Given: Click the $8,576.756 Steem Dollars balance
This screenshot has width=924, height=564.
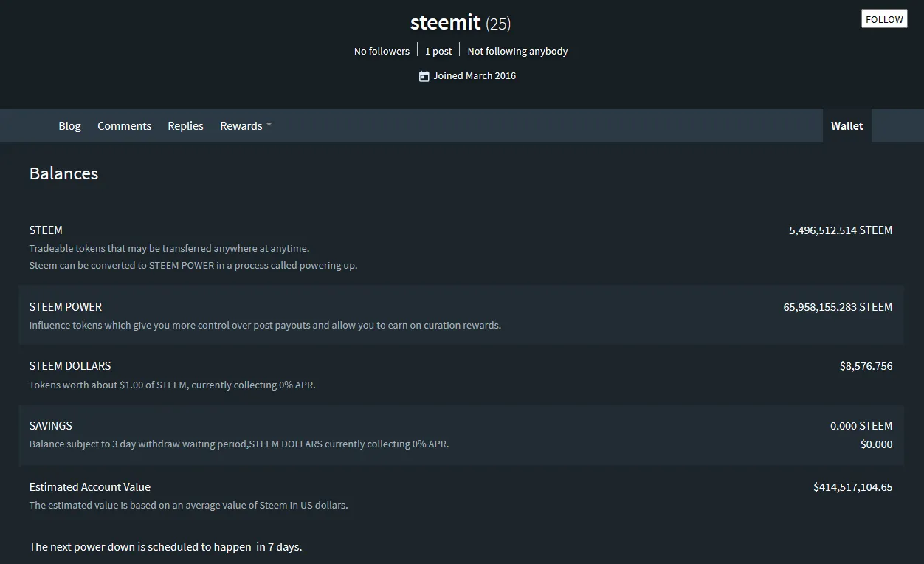Looking at the screenshot, I should pyautogui.click(x=866, y=366).
